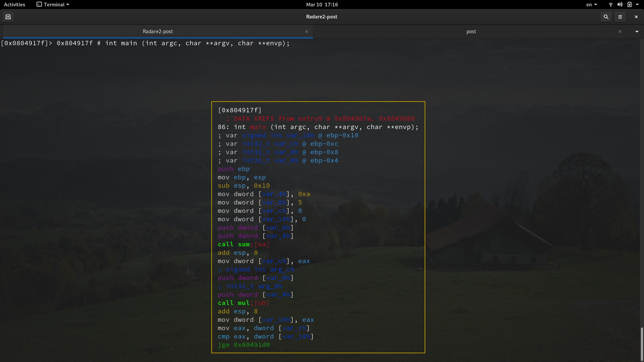Click the clock to open the calendar
The height and width of the screenshot is (362, 644).
(x=322, y=4)
